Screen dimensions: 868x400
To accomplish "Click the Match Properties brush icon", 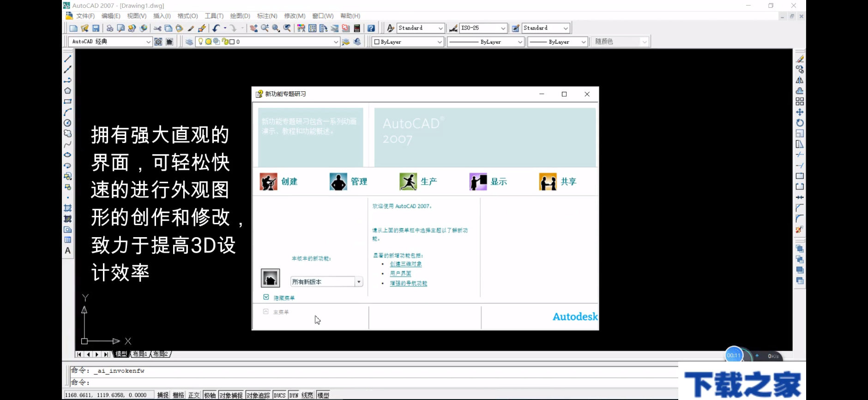I will click(191, 28).
